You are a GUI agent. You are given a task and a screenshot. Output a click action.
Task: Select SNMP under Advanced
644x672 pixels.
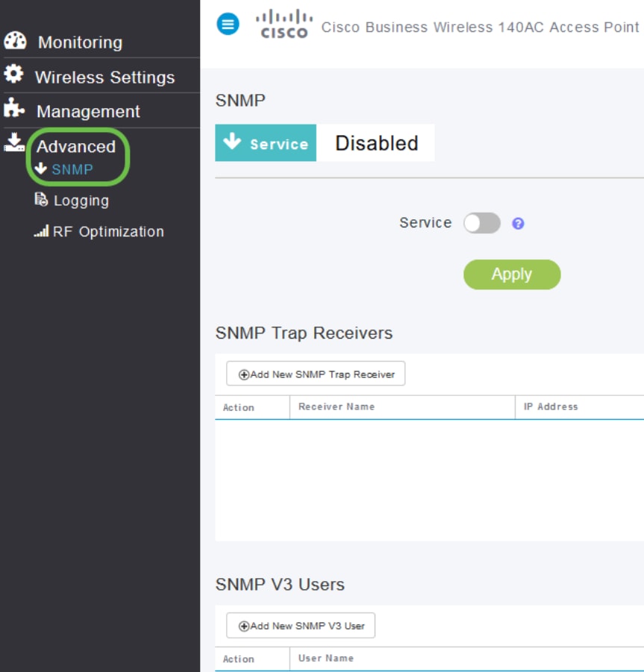click(x=72, y=169)
